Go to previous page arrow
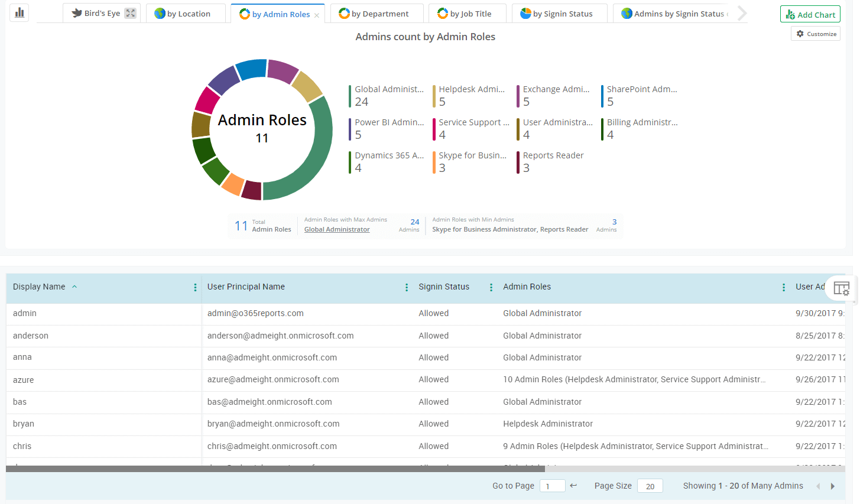This screenshot has width=860, height=504. (818, 486)
